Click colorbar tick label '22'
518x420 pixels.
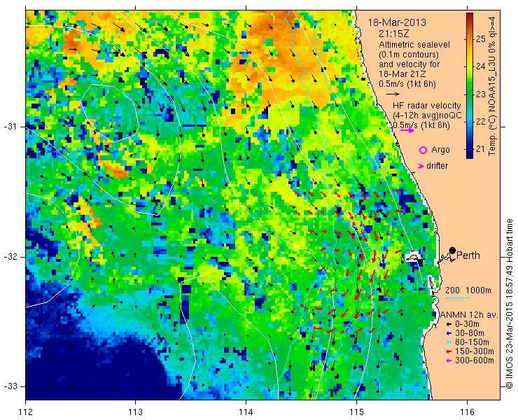pos(481,122)
